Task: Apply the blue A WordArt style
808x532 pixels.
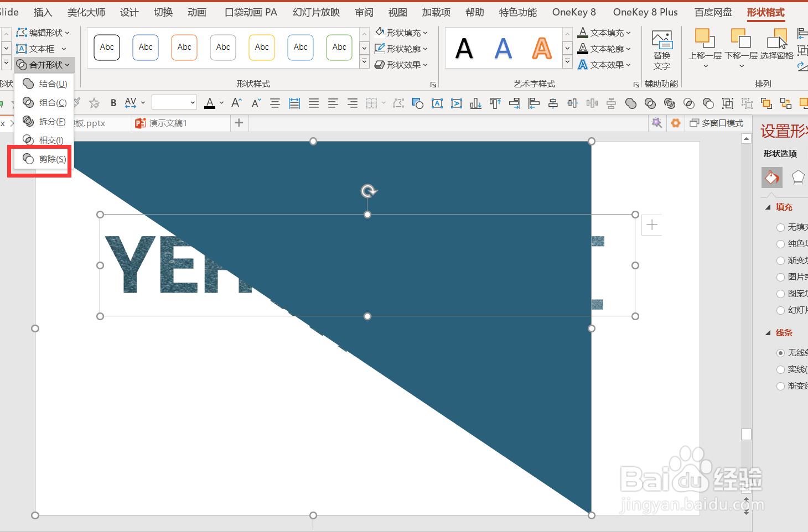Action: (x=503, y=49)
